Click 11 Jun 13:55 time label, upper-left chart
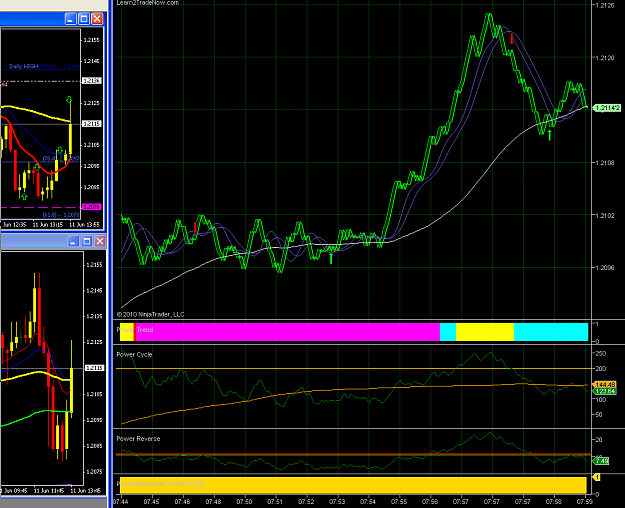The image size is (625, 508). (84, 224)
